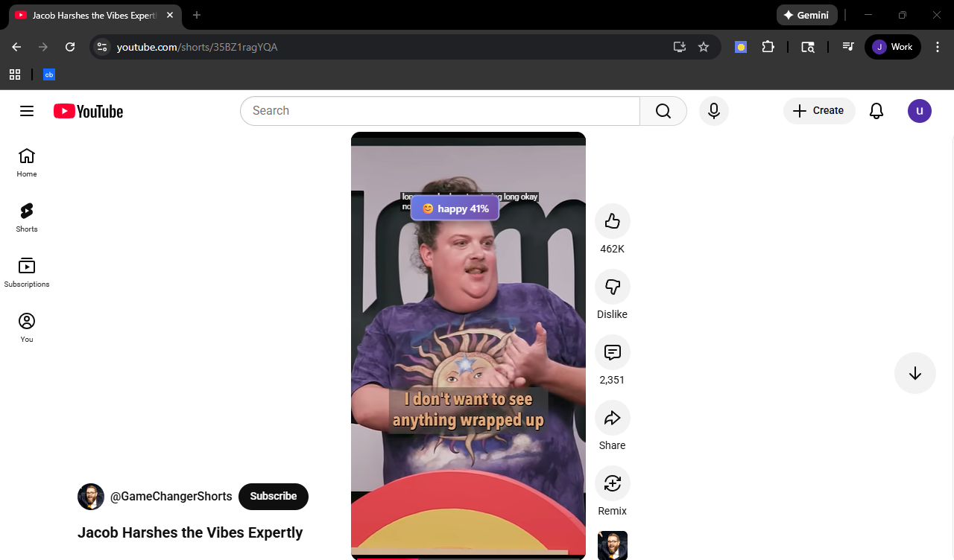The width and height of the screenshot is (954, 560).
Task: Click the video progress bar
Action: [x=468, y=556]
